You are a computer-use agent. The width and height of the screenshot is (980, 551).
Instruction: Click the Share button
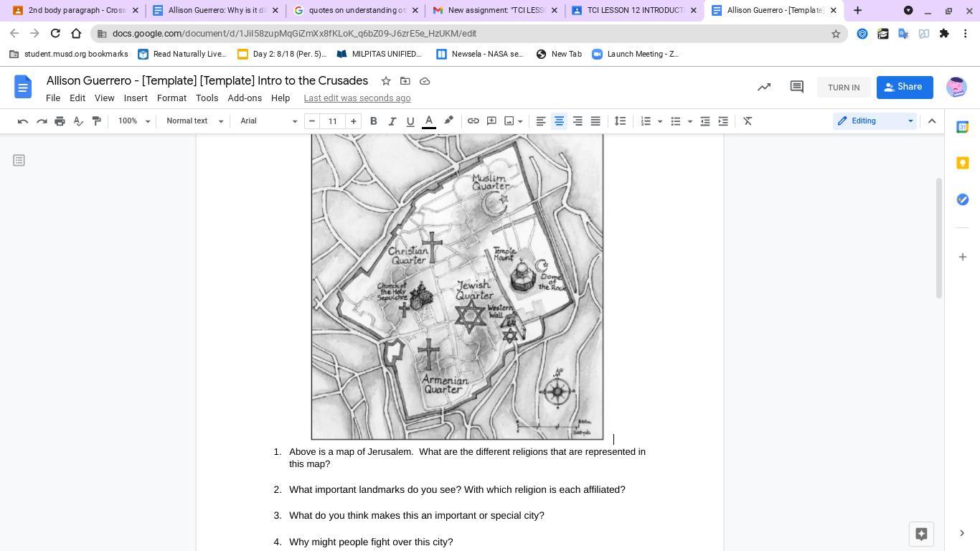click(x=904, y=87)
